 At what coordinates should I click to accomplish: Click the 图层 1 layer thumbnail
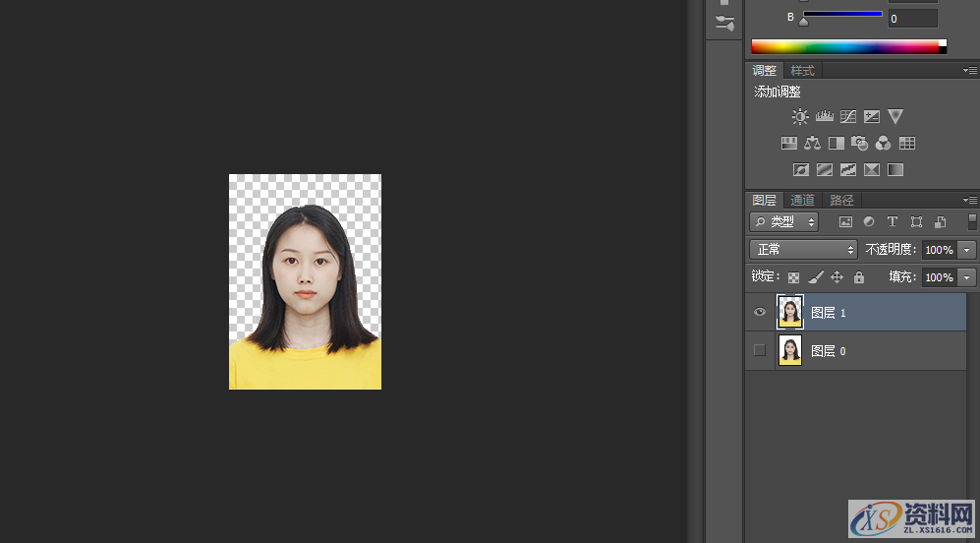[790, 313]
